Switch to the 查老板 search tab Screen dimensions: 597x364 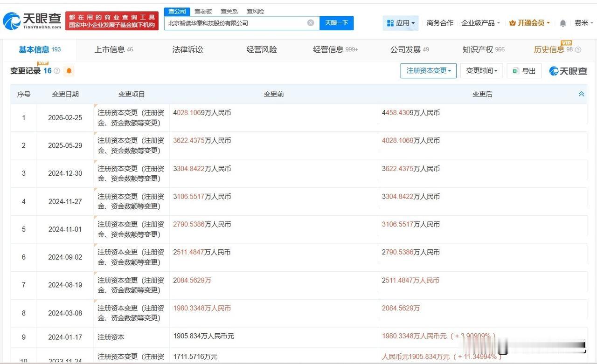tap(203, 11)
